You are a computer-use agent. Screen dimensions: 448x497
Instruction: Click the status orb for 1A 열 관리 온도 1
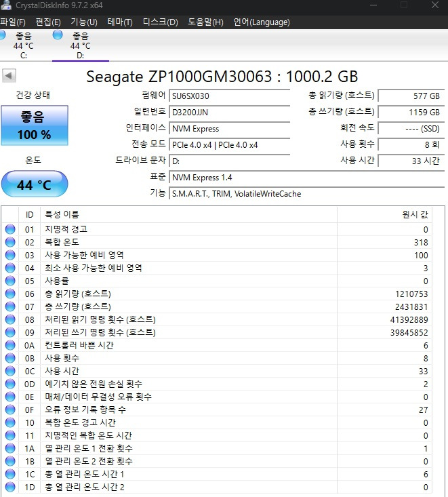pos(10,448)
